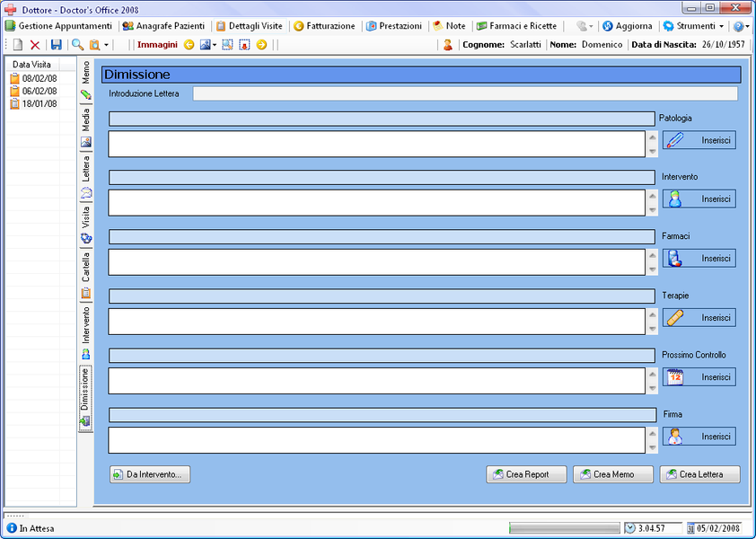Click the red cross application icon in title bar
The width and height of the screenshot is (756, 539).
(x=10, y=9)
